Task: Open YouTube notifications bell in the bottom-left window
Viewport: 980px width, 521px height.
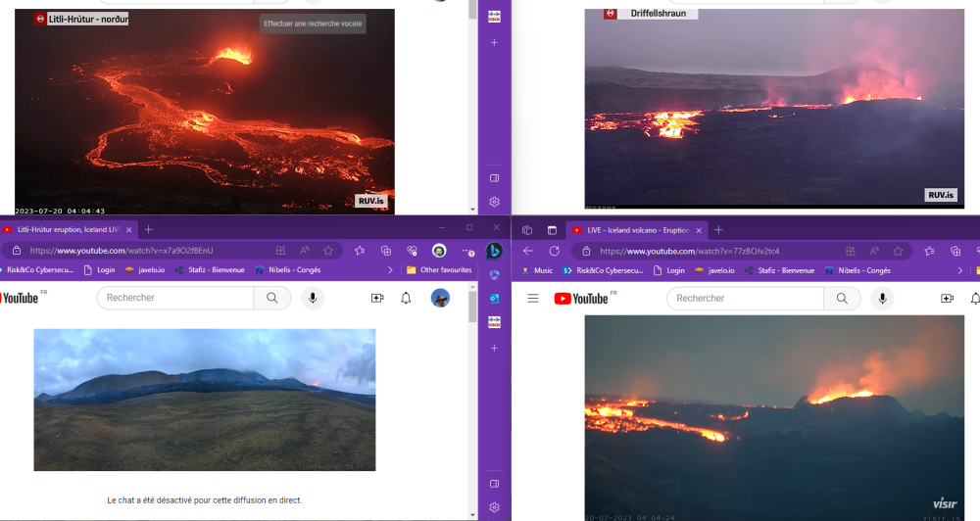Action: pyautogui.click(x=406, y=298)
